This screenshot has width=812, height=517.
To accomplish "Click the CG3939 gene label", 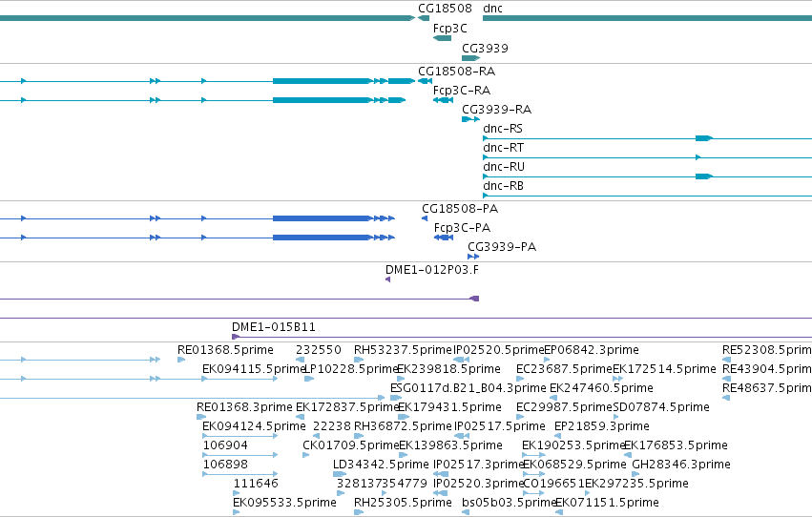I will pos(485,49).
